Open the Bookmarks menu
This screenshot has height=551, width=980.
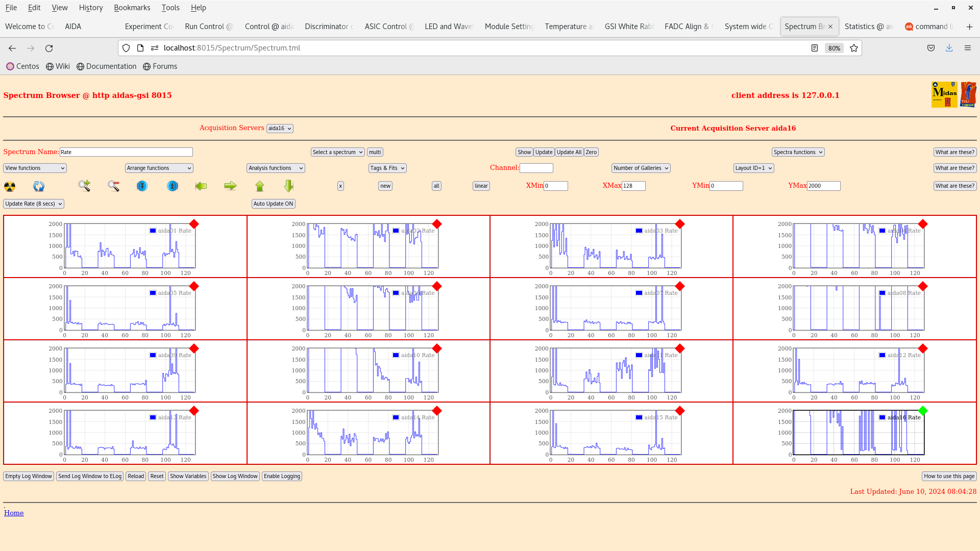tap(132, 8)
